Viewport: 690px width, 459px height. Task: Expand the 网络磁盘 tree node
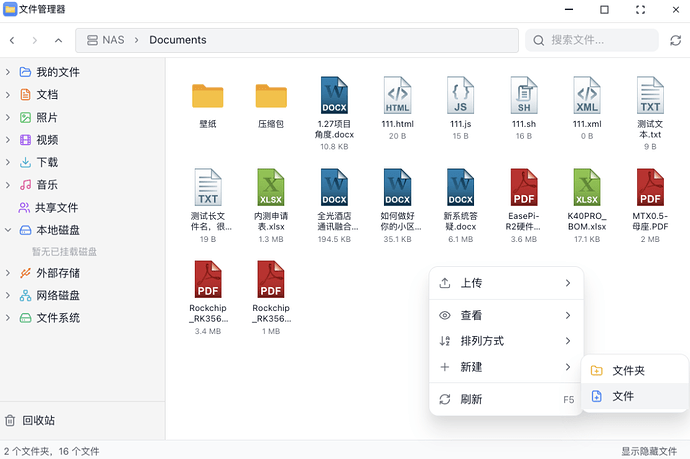pos(9,296)
